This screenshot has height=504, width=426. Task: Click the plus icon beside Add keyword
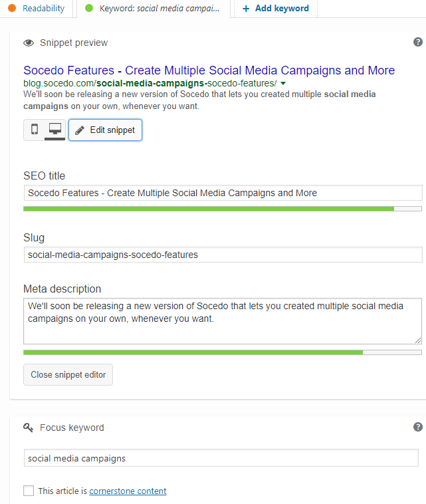pyautogui.click(x=246, y=9)
